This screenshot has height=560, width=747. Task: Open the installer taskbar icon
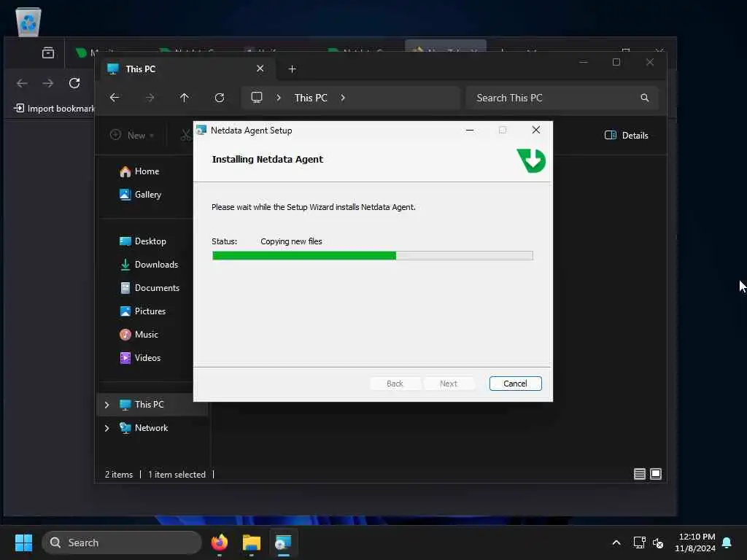tap(283, 542)
